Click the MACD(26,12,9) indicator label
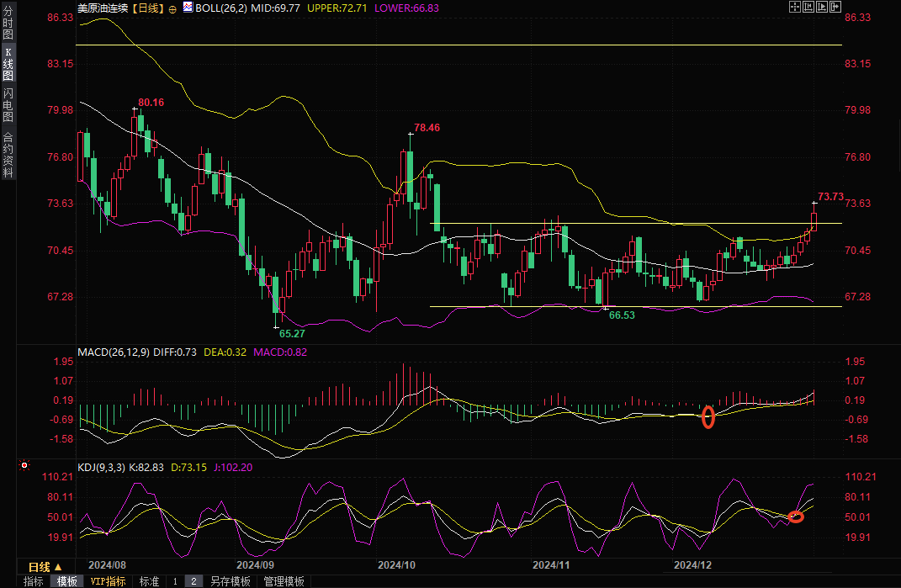The height and width of the screenshot is (588, 901). pyautogui.click(x=114, y=351)
